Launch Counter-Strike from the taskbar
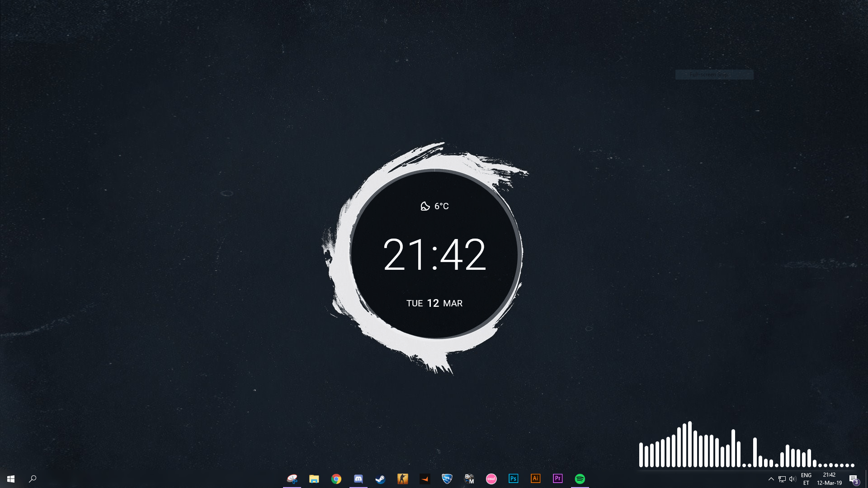Viewport: 868px width, 488px height. tap(403, 479)
